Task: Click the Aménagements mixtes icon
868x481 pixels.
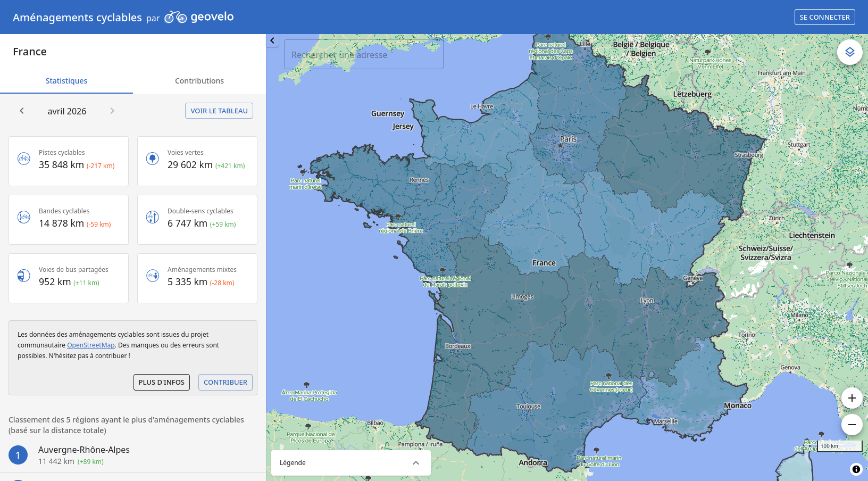Action: click(x=153, y=276)
